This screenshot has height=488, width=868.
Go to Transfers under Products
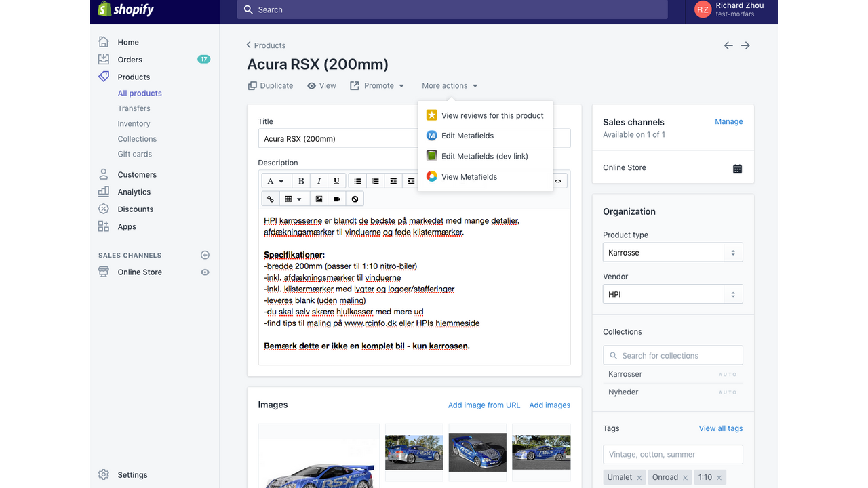(x=134, y=108)
